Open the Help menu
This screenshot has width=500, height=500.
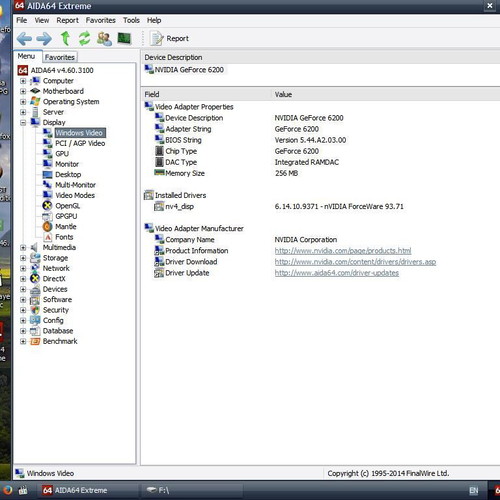[x=154, y=20]
